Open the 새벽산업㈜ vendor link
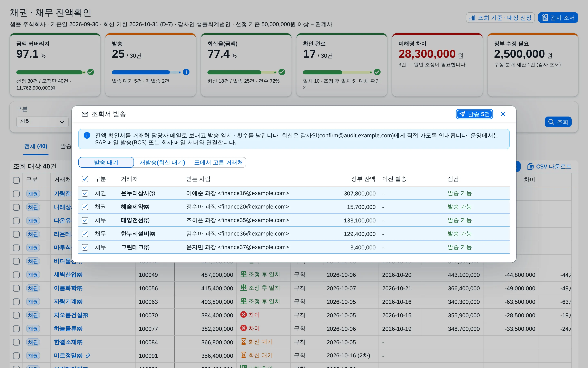 68,275
